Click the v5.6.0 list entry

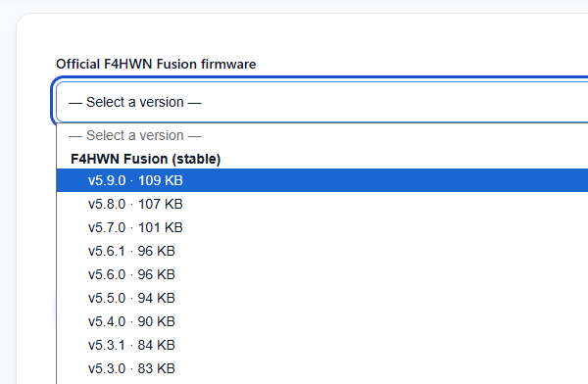pyautogui.click(x=322, y=274)
